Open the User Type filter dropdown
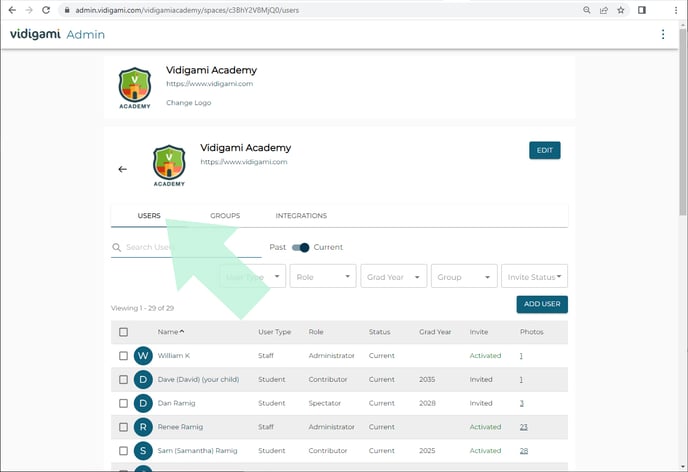The image size is (688, 472). pyautogui.click(x=253, y=276)
